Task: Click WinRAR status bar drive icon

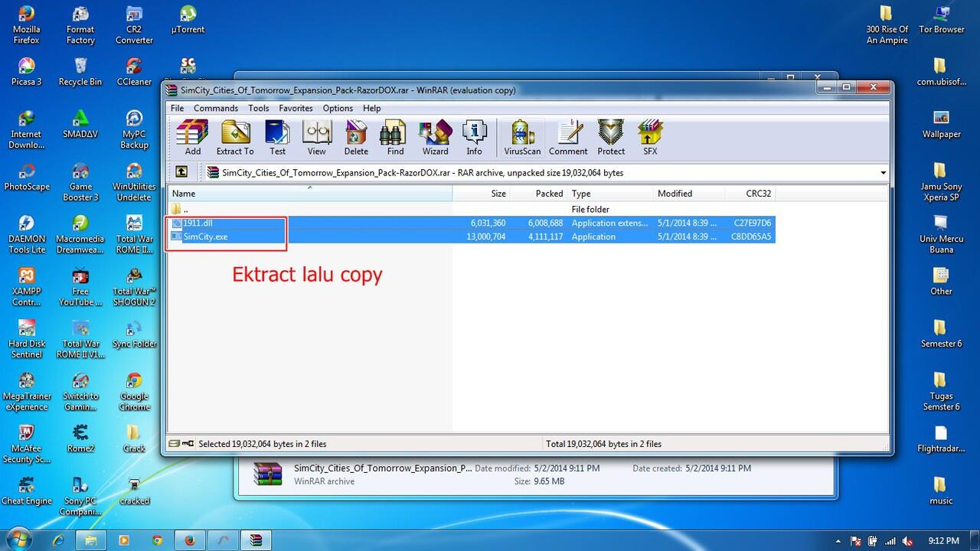Action: tap(175, 444)
